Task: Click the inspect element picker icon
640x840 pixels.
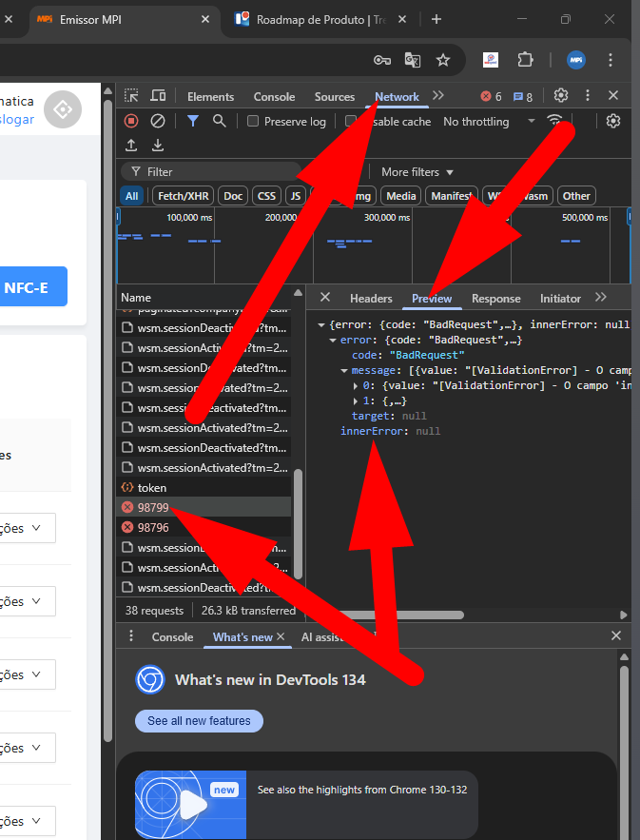Action: 131,96
